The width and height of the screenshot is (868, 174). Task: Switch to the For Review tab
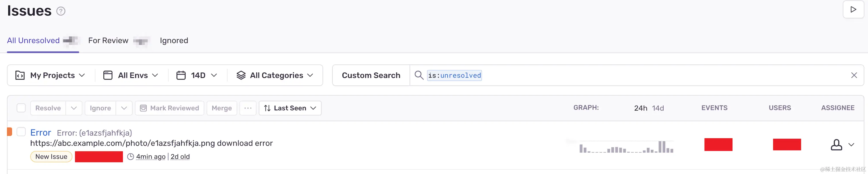[108, 41]
